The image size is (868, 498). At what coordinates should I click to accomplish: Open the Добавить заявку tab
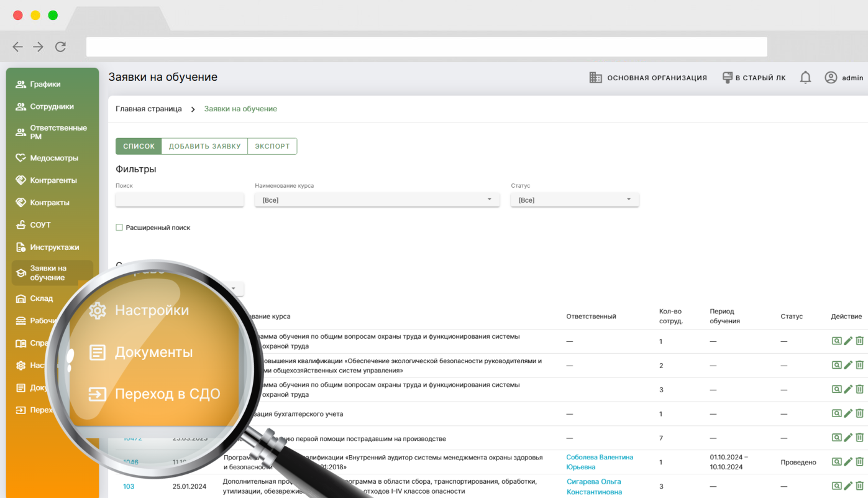[x=204, y=146]
